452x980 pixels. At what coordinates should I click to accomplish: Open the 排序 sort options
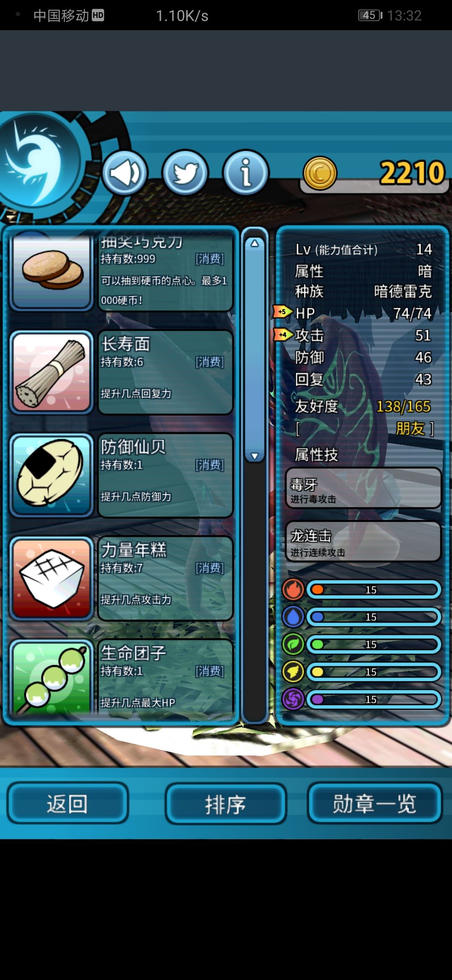(x=225, y=804)
